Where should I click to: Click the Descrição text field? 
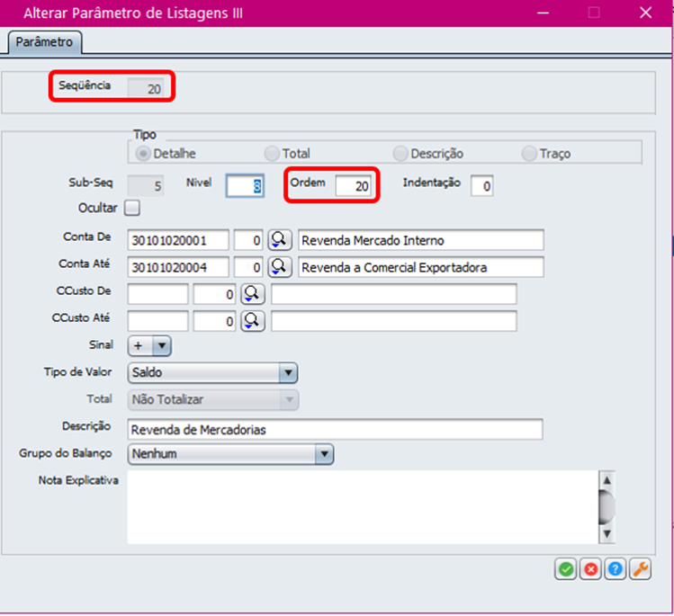[335, 430]
